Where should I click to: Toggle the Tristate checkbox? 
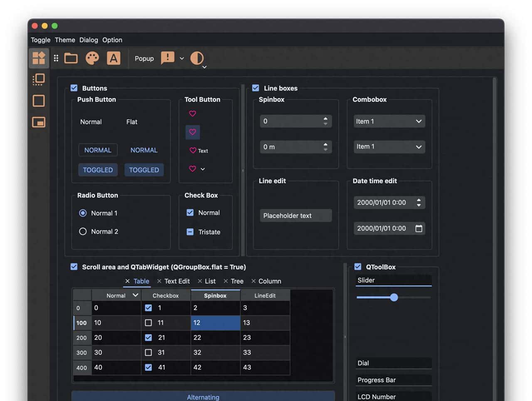coord(190,232)
